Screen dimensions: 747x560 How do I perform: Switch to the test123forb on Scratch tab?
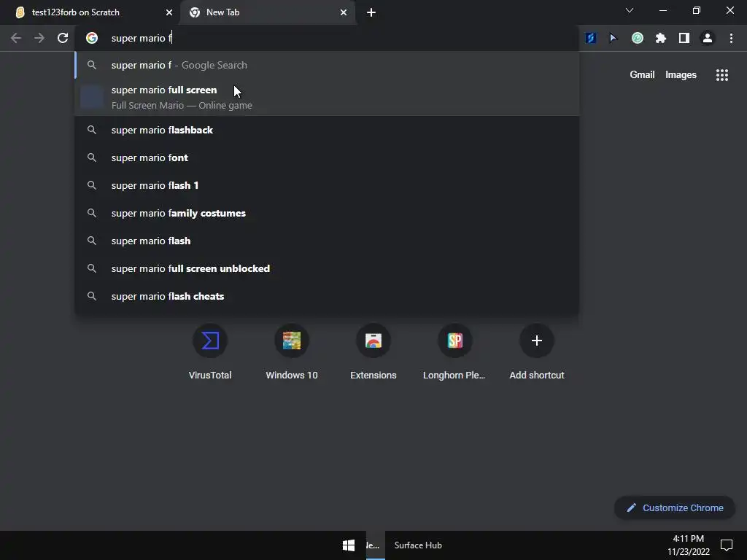point(90,12)
